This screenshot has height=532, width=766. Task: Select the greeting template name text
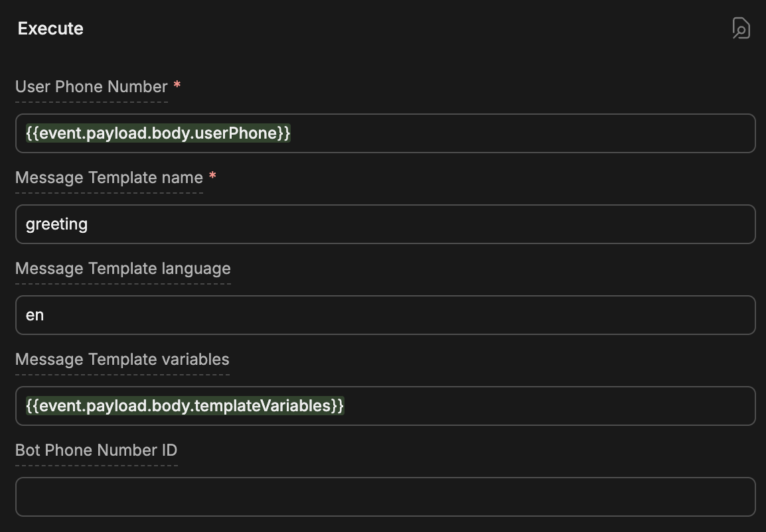pos(56,224)
